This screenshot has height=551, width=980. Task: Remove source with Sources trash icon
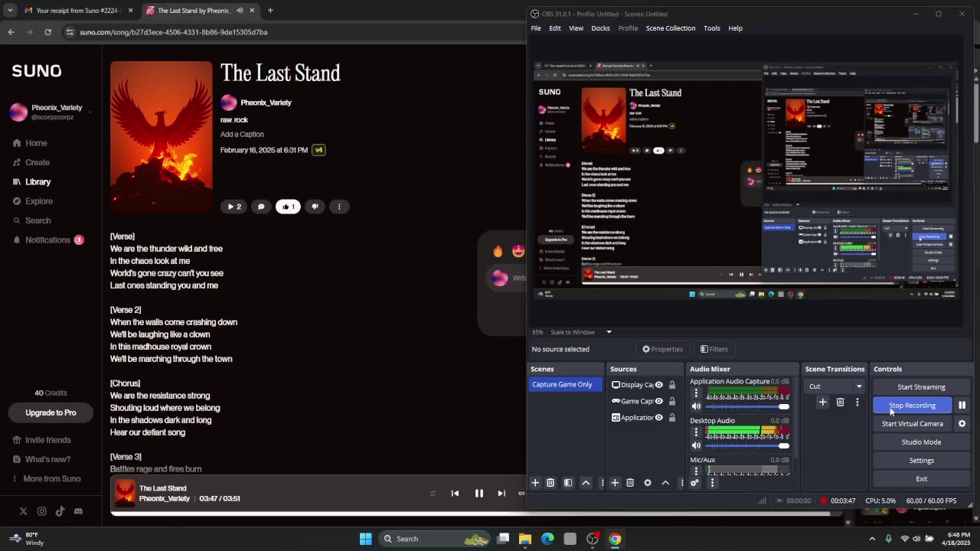click(630, 483)
